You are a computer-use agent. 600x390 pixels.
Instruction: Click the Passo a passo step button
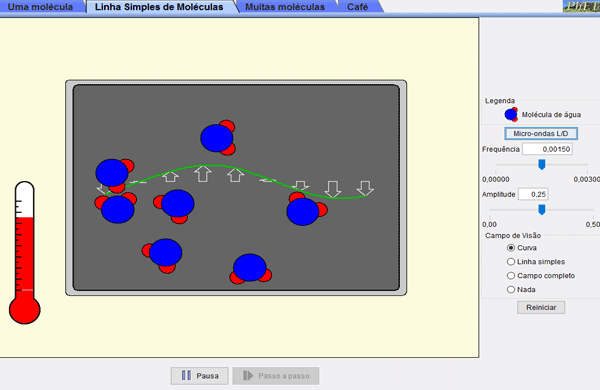pos(276,376)
